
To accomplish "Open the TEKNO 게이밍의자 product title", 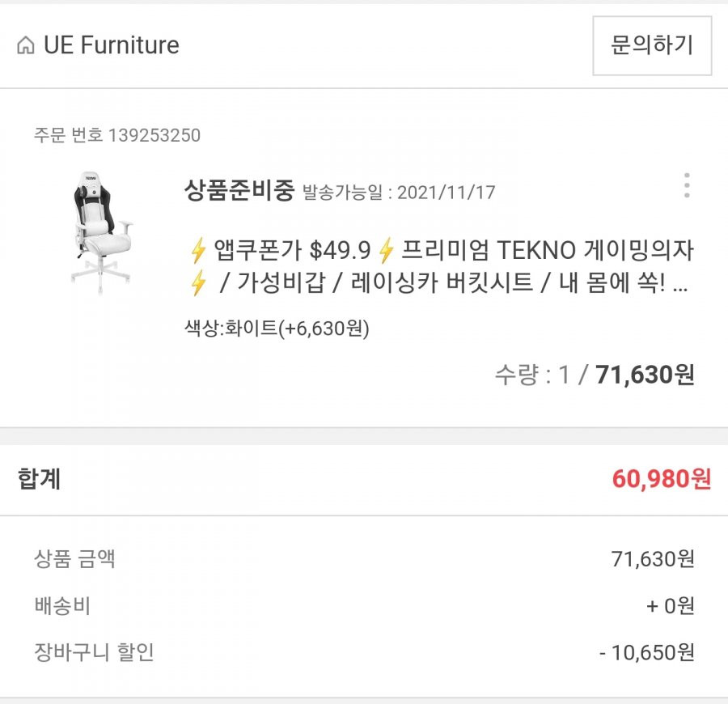I will tap(438, 266).
